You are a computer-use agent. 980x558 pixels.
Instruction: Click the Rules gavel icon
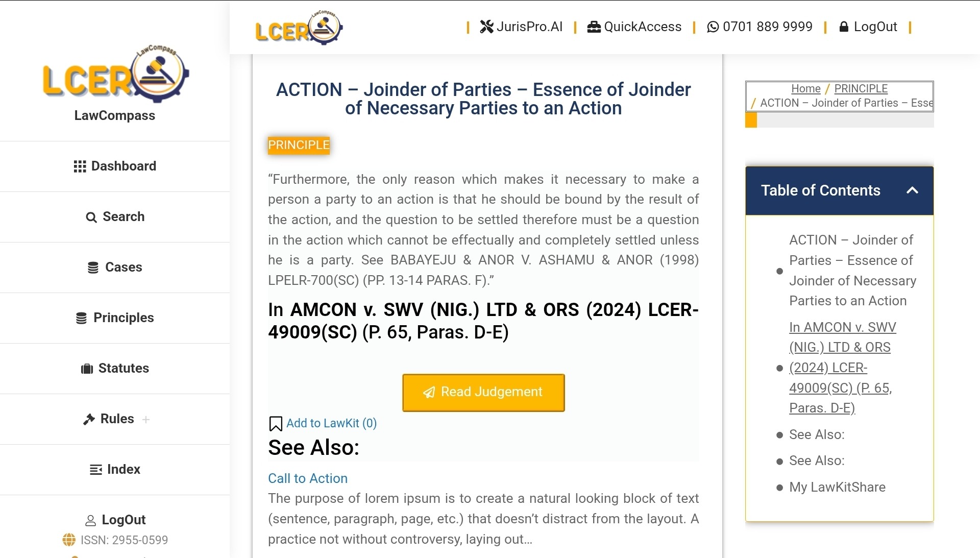pyautogui.click(x=89, y=419)
